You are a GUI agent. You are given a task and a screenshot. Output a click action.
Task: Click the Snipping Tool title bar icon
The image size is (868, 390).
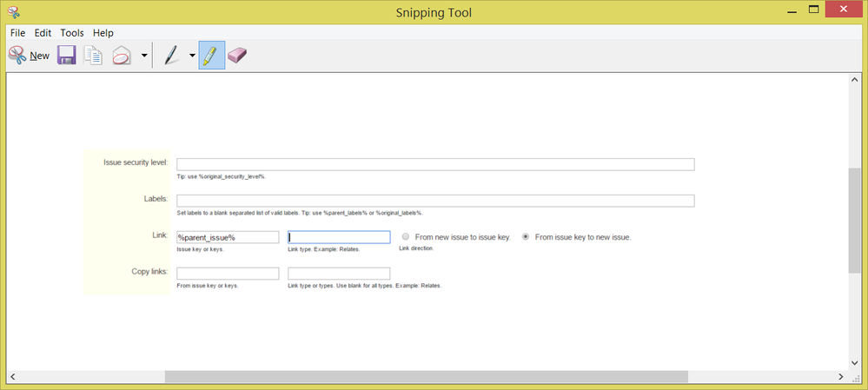(x=15, y=11)
